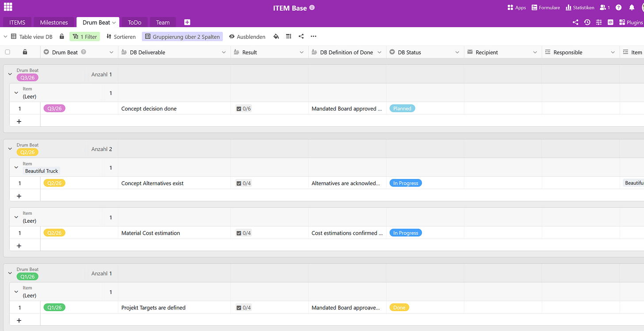Image resolution: width=644 pixels, height=331 pixels.
Task: Open the Drum Beat tab dropdown arrow
Action: tap(114, 23)
